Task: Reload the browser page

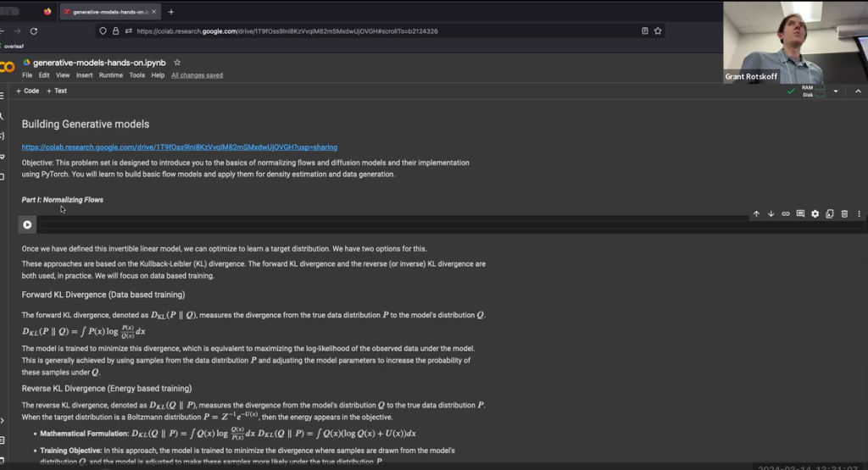Action: 34,31
